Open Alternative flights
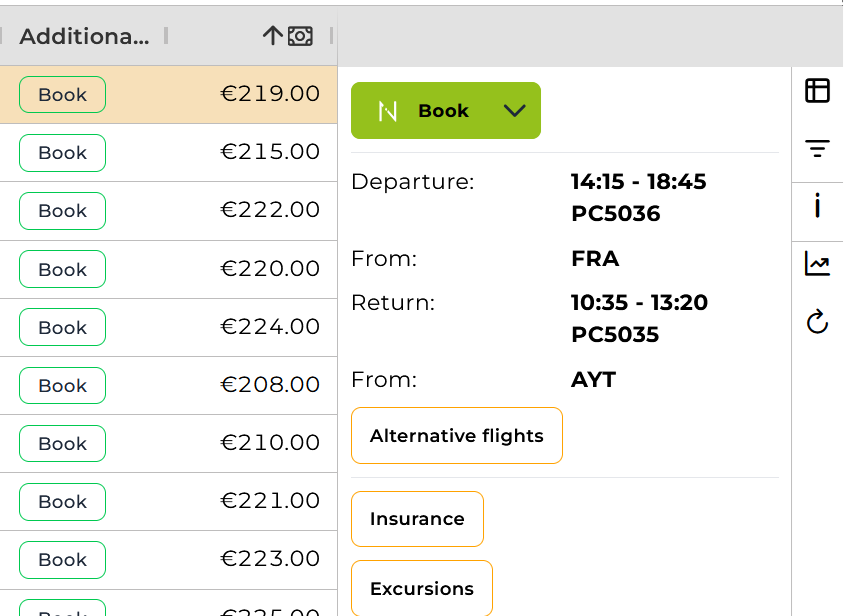The height and width of the screenshot is (616, 855). click(x=457, y=436)
